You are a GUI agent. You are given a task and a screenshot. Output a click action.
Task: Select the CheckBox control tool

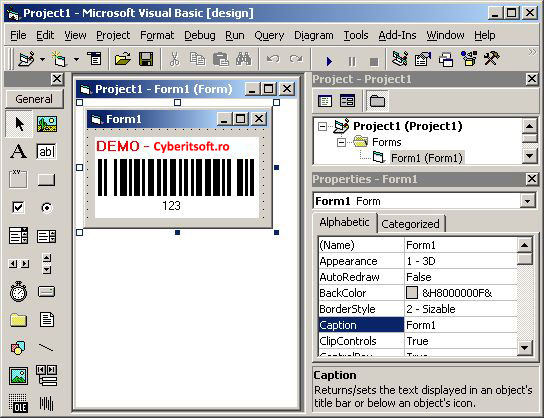tap(18, 207)
